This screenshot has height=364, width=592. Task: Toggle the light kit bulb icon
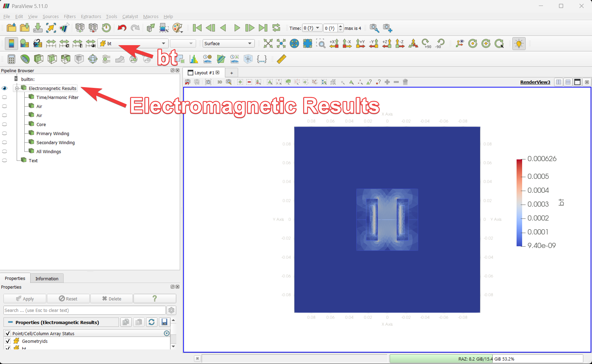point(519,43)
